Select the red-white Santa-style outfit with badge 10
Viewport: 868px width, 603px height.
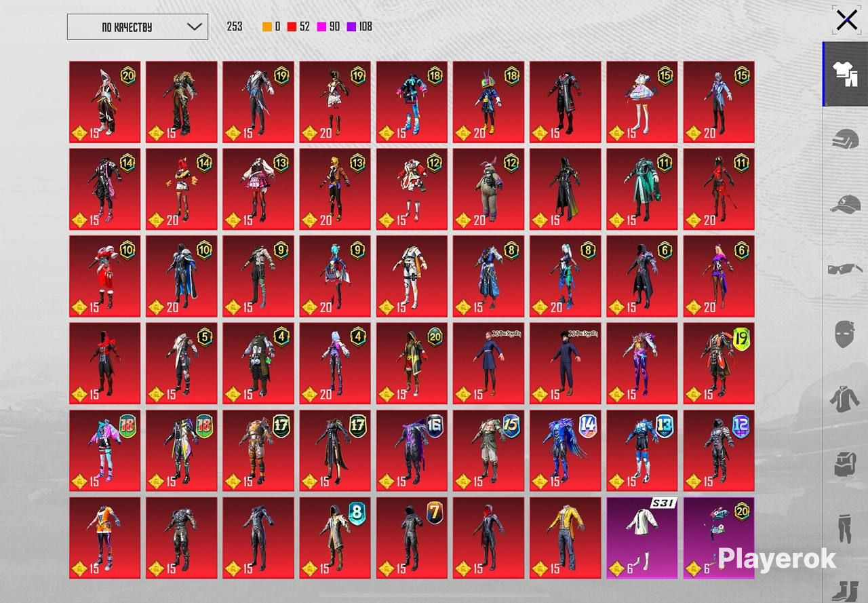coord(105,276)
